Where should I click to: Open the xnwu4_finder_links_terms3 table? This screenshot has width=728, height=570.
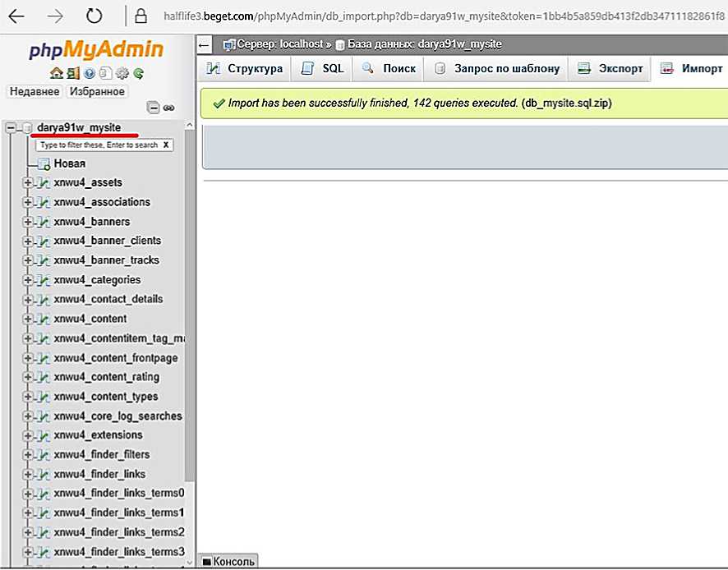119,552
